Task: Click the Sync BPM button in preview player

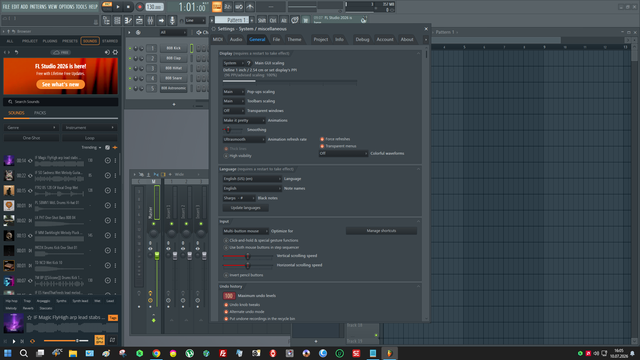Action: coord(99,340)
